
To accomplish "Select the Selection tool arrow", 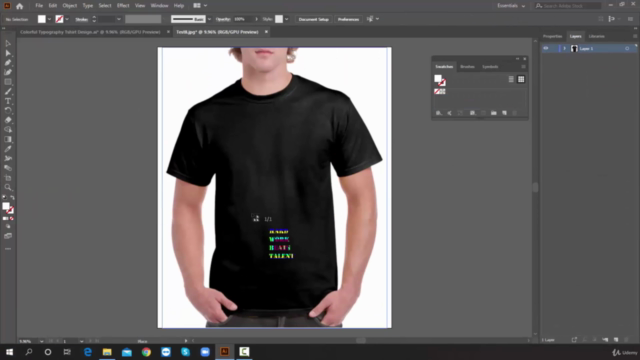I will [8, 43].
